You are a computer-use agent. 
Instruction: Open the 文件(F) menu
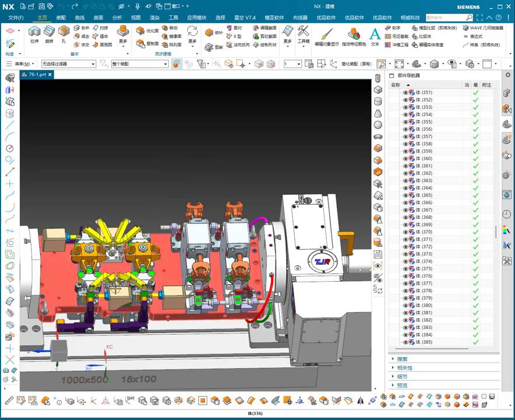pos(16,17)
